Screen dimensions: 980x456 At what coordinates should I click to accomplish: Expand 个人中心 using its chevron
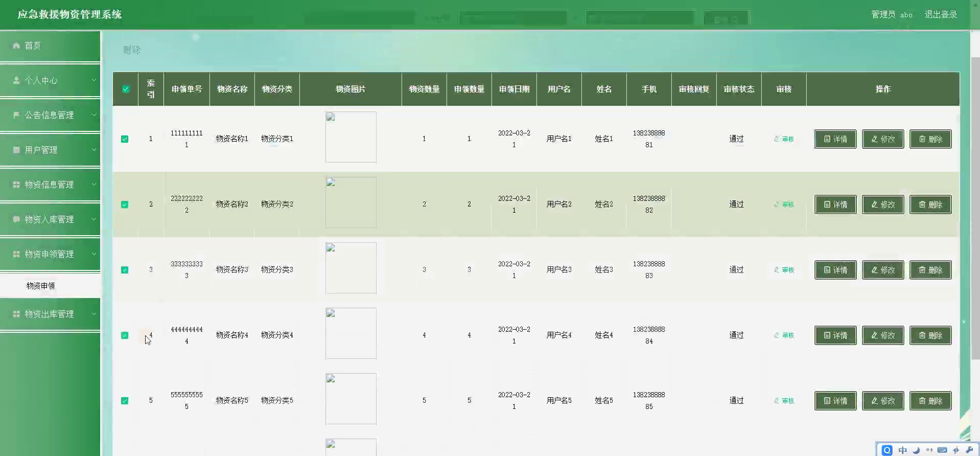click(94, 80)
